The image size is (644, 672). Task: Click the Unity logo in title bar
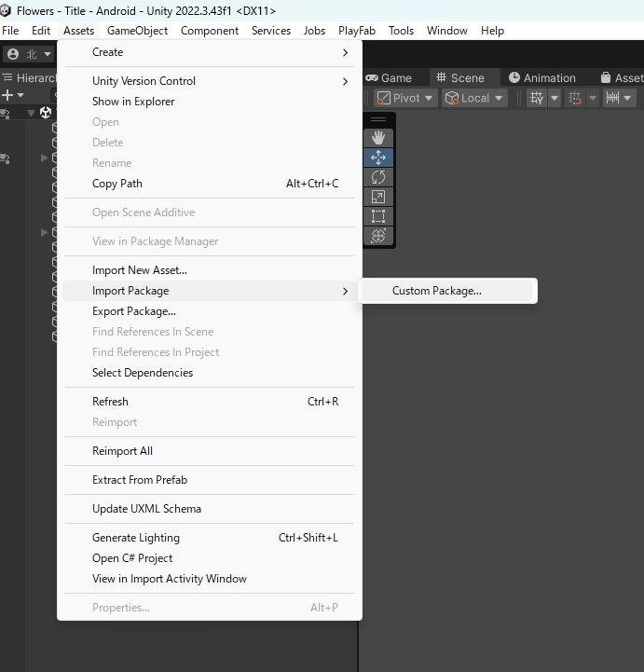tap(6, 10)
